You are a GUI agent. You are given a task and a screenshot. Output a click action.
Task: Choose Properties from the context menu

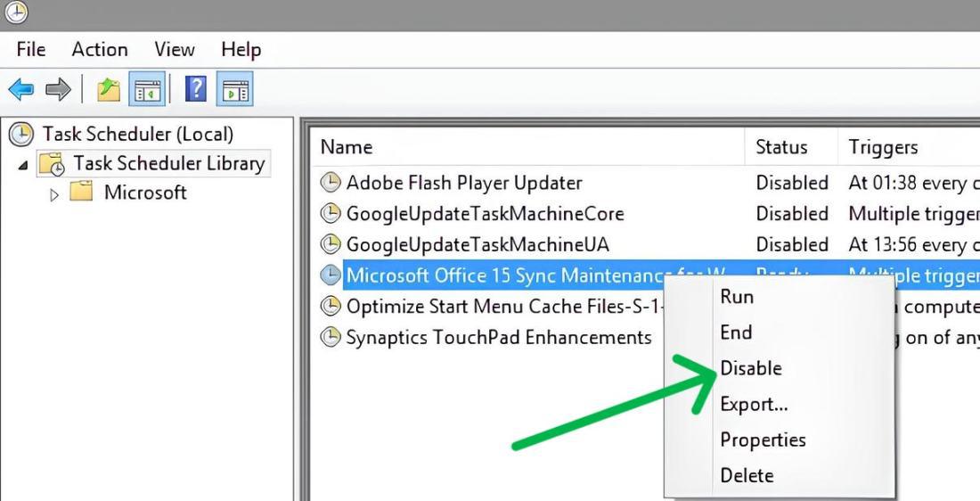coord(764,440)
